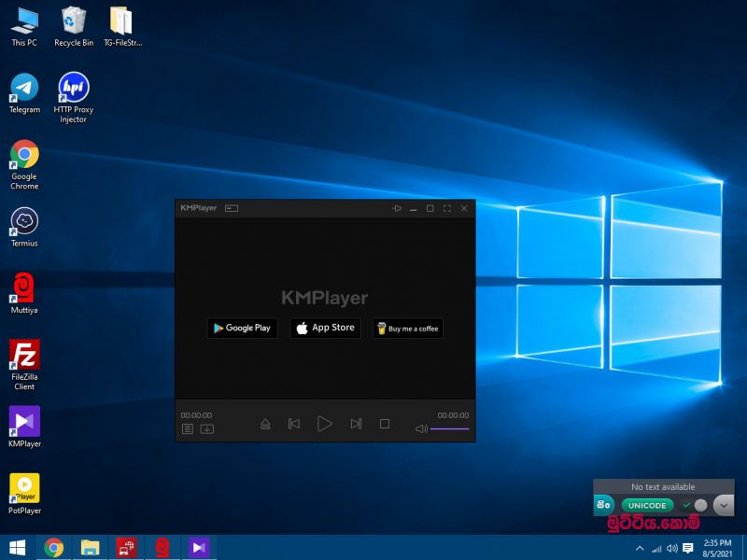Image resolution: width=747 pixels, height=560 pixels.
Task: Click the compact mode icon beside KMPlayer title
Action: 232,208
